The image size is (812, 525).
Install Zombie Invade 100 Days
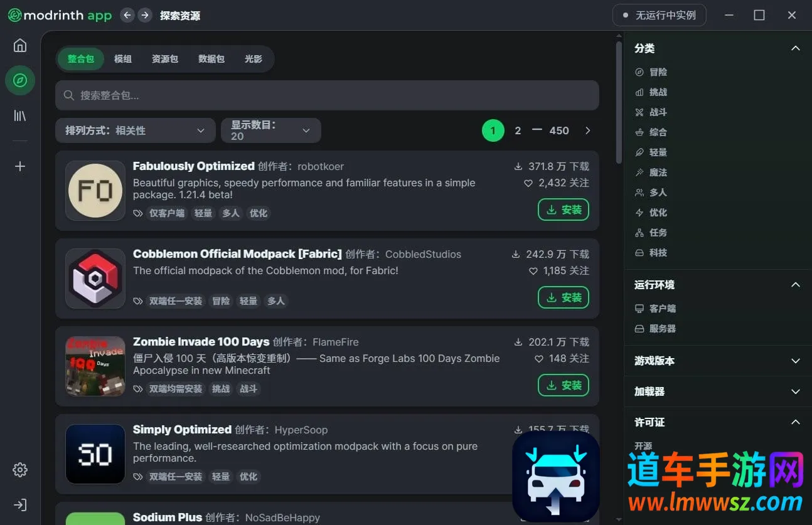(x=564, y=385)
